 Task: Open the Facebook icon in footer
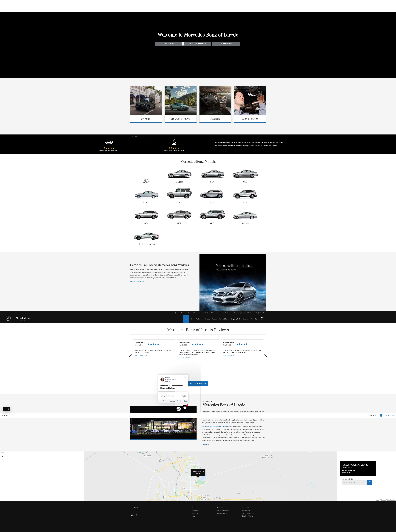pyautogui.click(x=137, y=515)
